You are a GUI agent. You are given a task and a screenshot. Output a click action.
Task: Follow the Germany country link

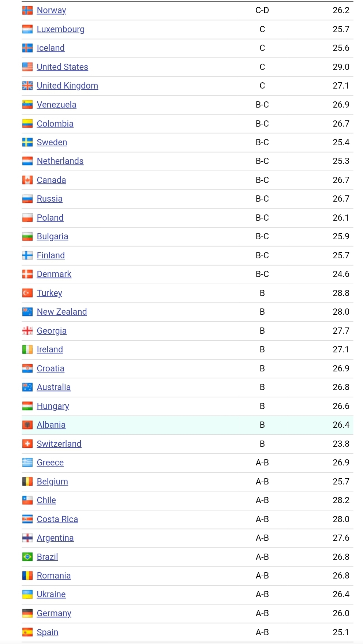(54, 613)
